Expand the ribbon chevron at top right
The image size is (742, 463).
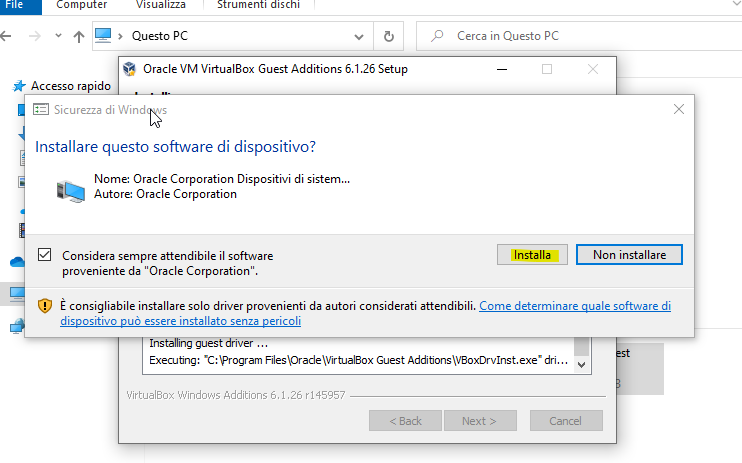point(736,4)
